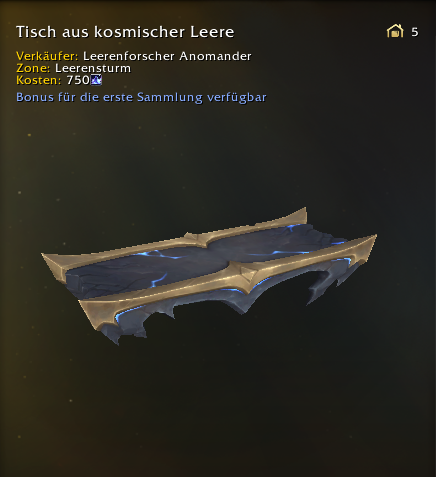The height and width of the screenshot is (477, 436).
Task: Click Bonus für die erste Sammlung verfügbar
Action: click(141, 97)
